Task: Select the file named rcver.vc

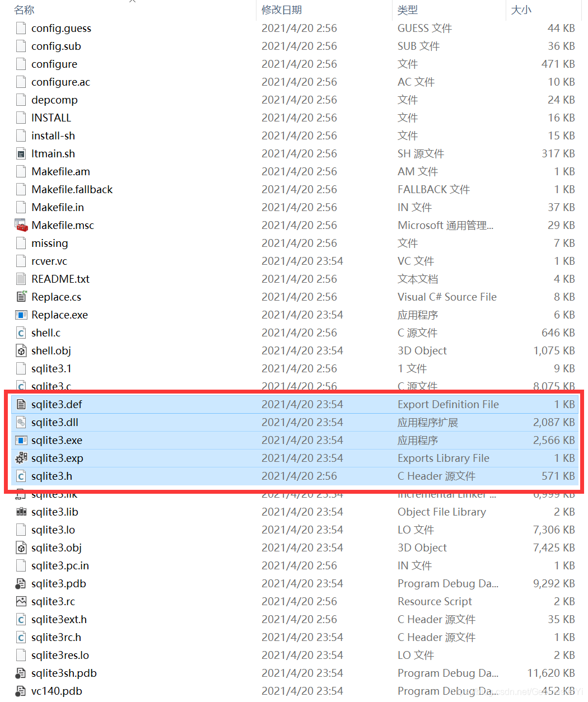Action: click(49, 261)
